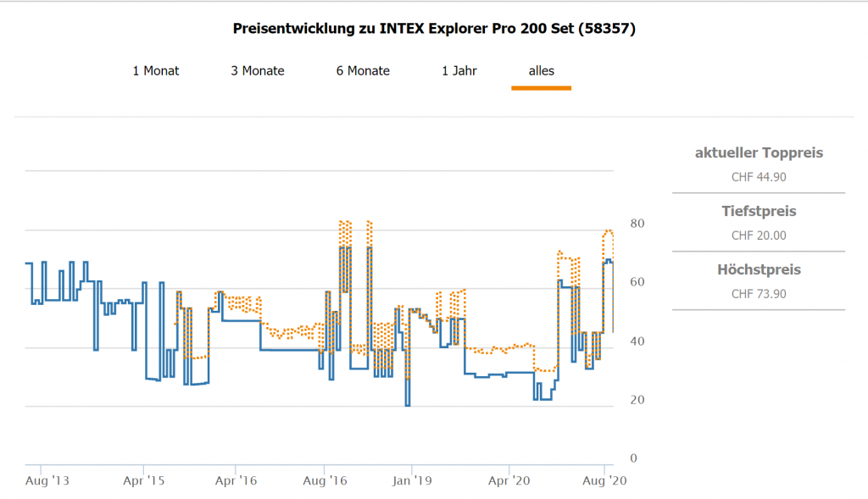Choose the active "alles" tab
This screenshot has width=868, height=499.
coord(541,71)
